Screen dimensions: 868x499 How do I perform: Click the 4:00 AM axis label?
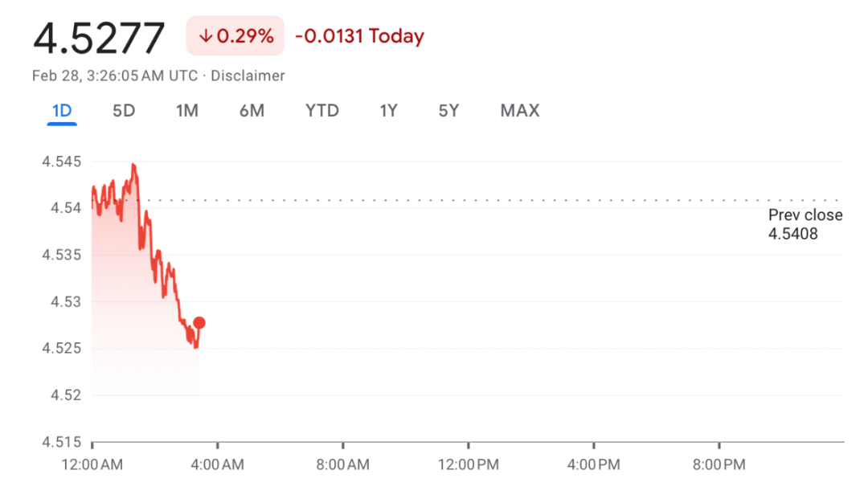tap(218, 464)
